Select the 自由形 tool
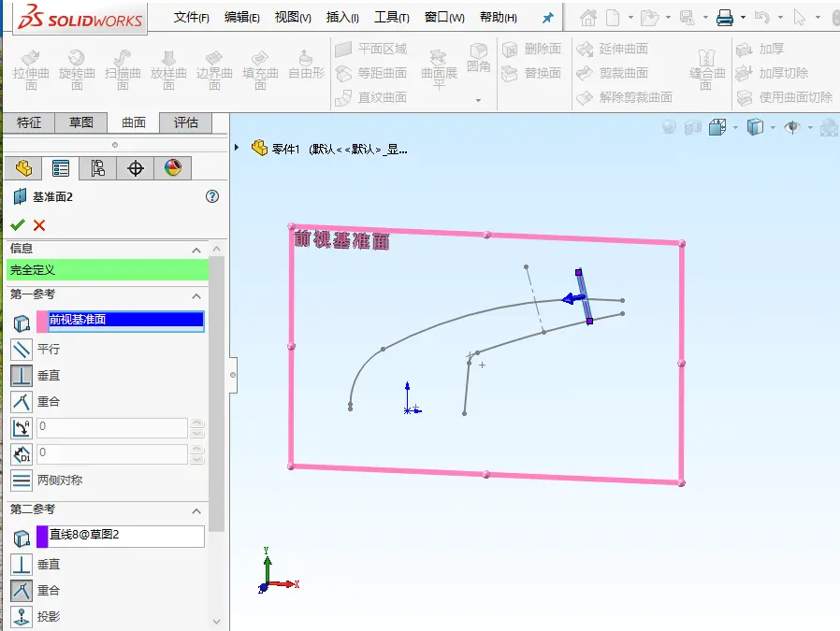Viewport: 840px width, 631px height. pyautogui.click(x=306, y=65)
